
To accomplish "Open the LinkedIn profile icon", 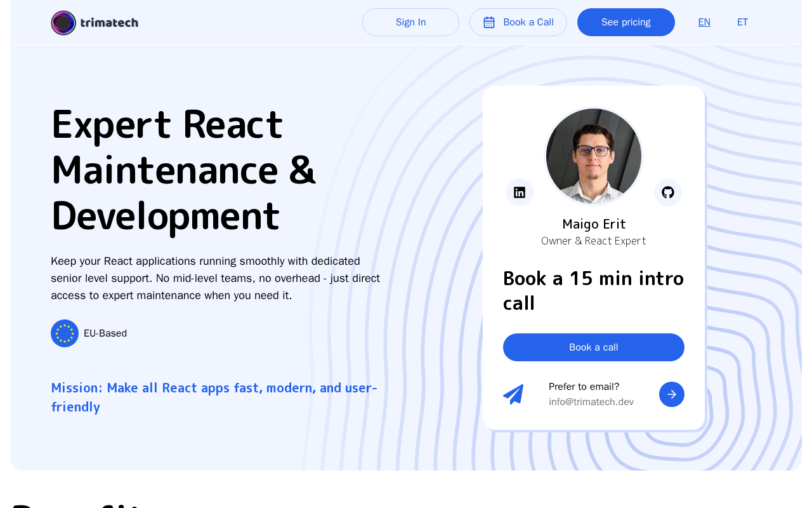I will (x=520, y=192).
